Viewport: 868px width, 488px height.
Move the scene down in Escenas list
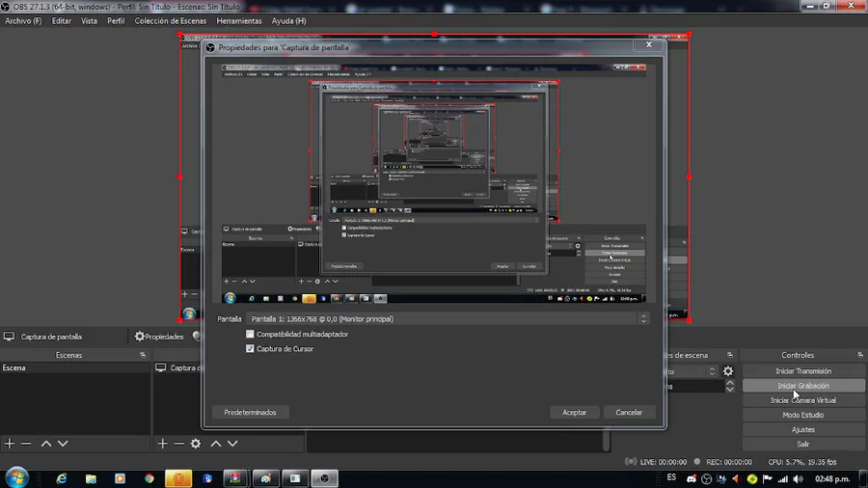[x=63, y=444]
